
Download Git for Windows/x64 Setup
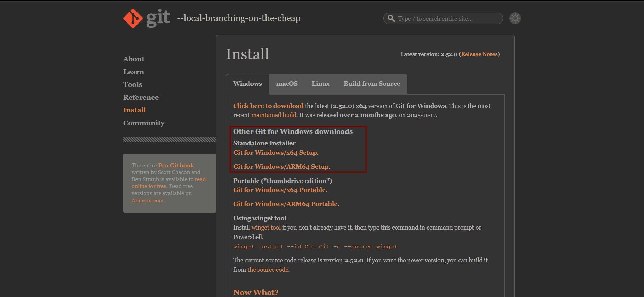275,153
